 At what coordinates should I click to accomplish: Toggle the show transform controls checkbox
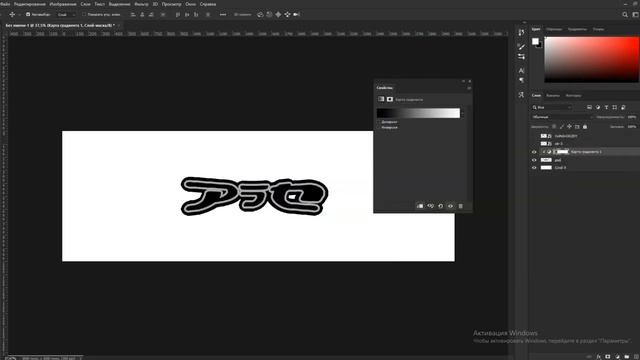pyautogui.click(x=84, y=14)
